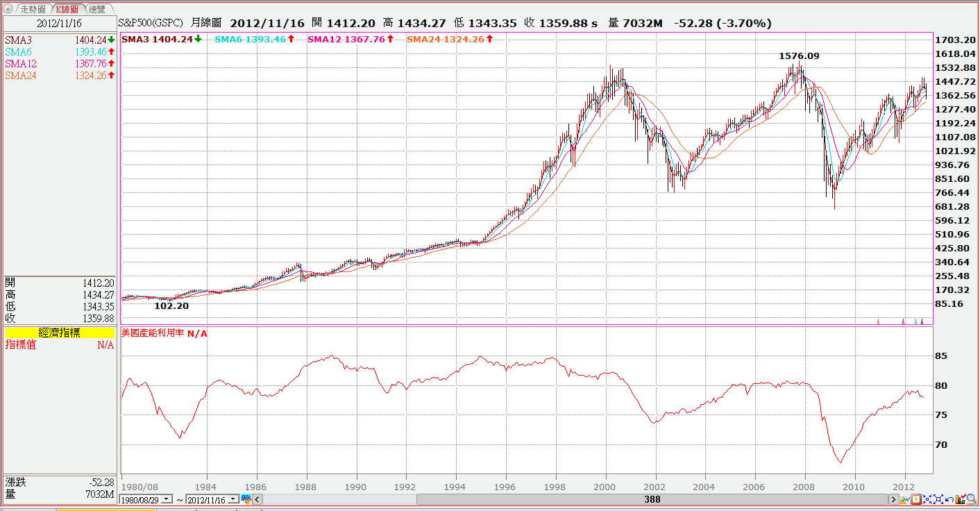Click the 開 1412.20 row in left panel

(x=60, y=283)
